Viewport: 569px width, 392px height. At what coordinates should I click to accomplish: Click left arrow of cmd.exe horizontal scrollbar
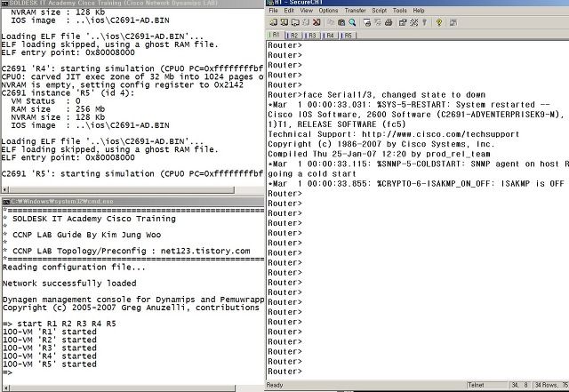click(x=4, y=388)
